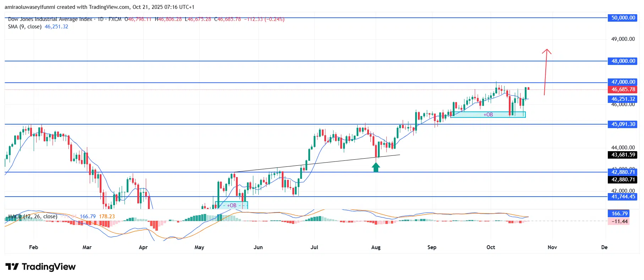This screenshot has width=644, height=280.
Task: Open the Dow Jones Industrial Average symbol title
Action: point(50,19)
